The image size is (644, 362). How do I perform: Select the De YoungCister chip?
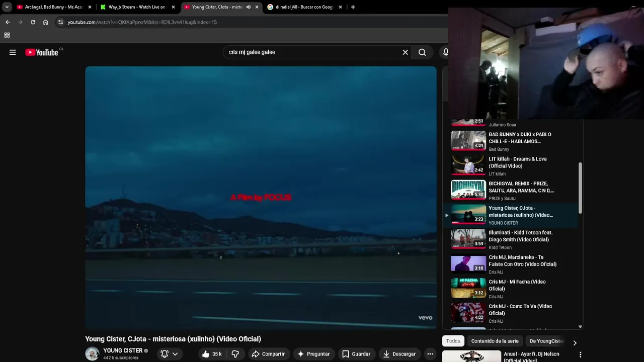click(x=546, y=341)
